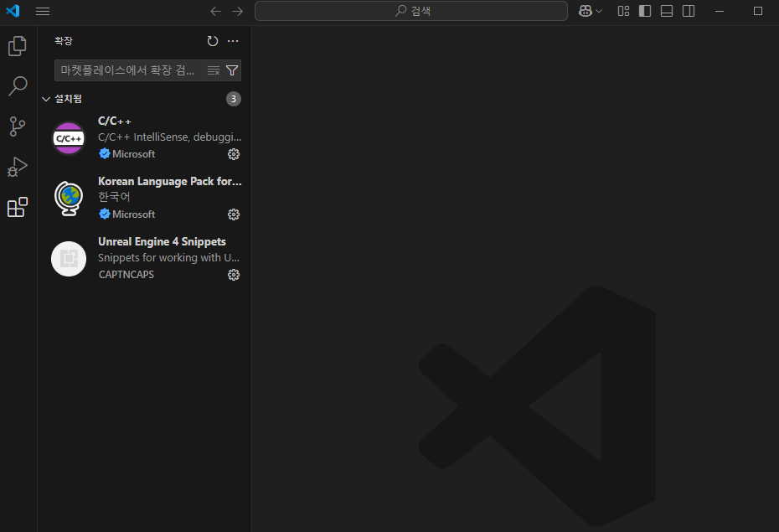Maximize the VS Code window
The image size is (779, 532).
(757, 11)
